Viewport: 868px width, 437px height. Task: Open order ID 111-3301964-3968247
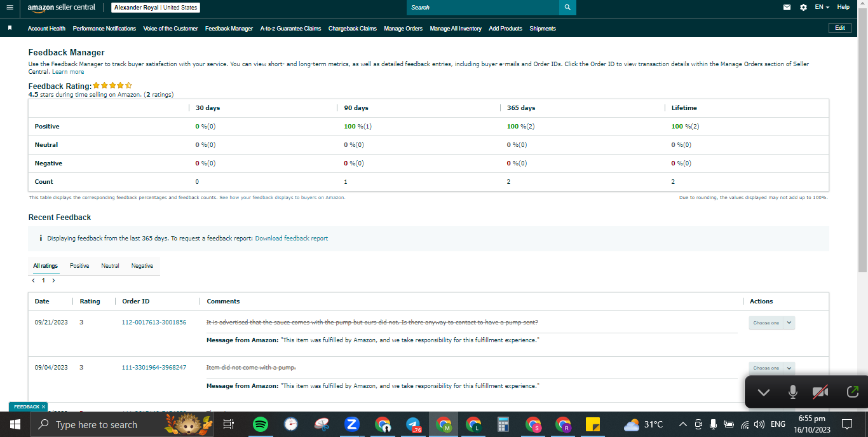coord(154,368)
